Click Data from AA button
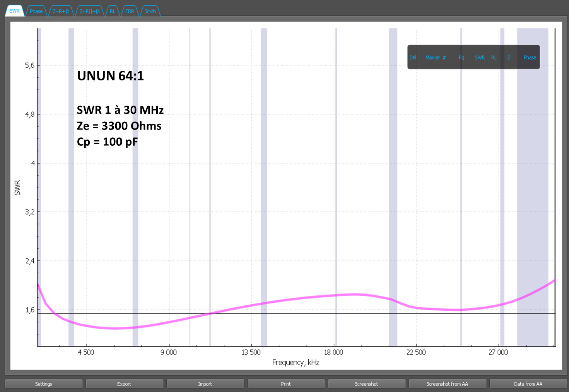569x392 pixels. click(528, 384)
